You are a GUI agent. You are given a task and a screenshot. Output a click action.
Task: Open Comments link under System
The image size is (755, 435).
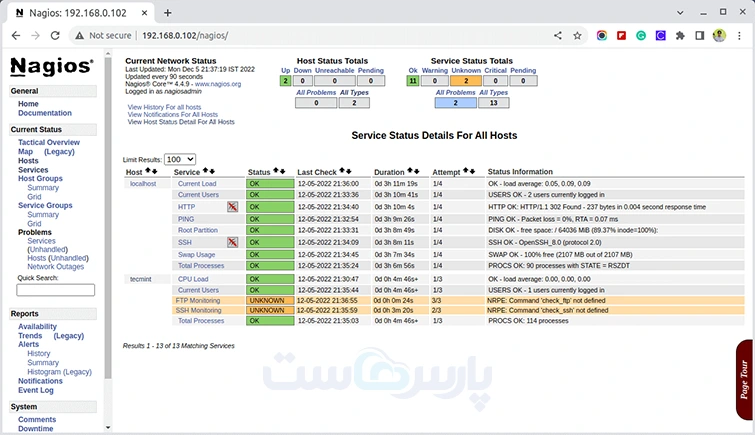point(37,420)
